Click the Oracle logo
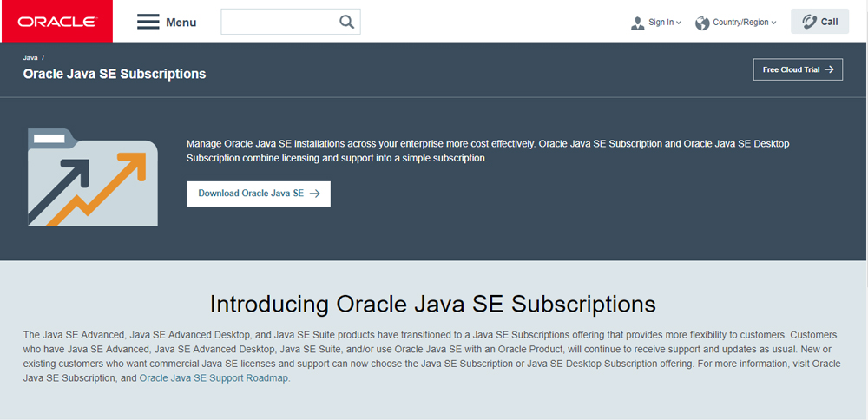This screenshot has width=868, height=420. pyautogui.click(x=56, y=22)
